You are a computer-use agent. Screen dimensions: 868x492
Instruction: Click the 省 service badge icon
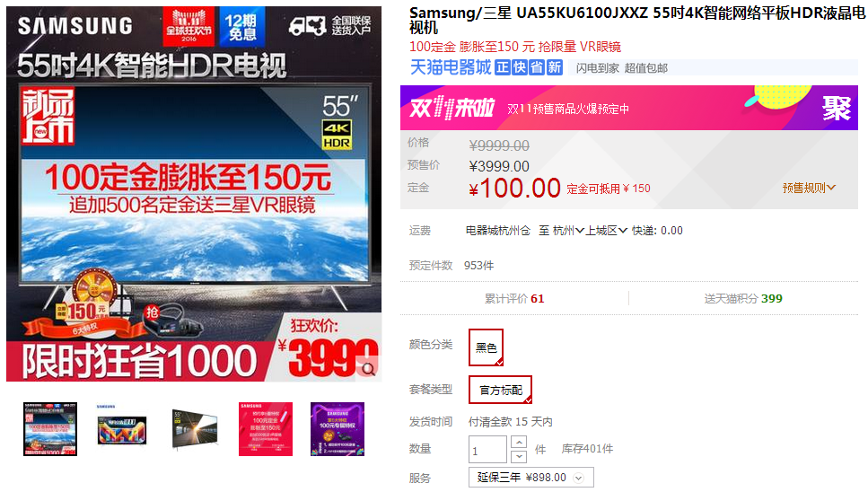click(x=537, y=67)
